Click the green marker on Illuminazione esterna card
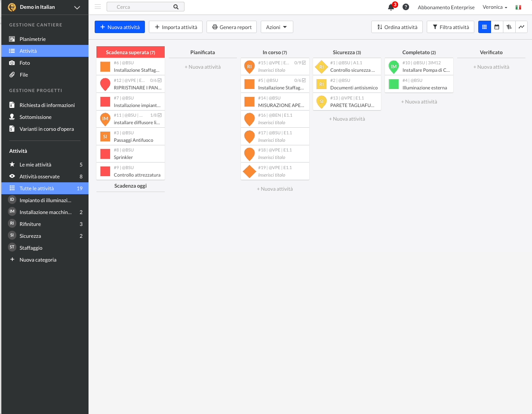Image resolution: width=532 pixels, height=414 pixels. point(393,83)
